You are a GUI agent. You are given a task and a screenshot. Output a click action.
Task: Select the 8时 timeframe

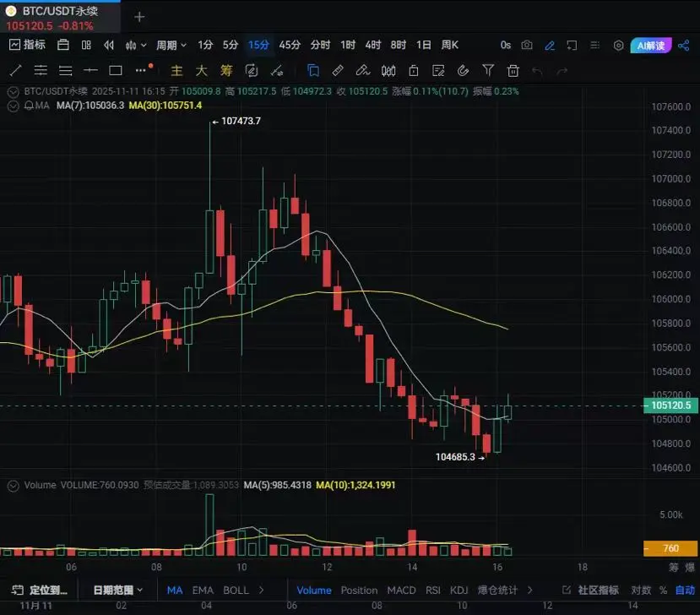pyautogui.click(x=399, y=45)
